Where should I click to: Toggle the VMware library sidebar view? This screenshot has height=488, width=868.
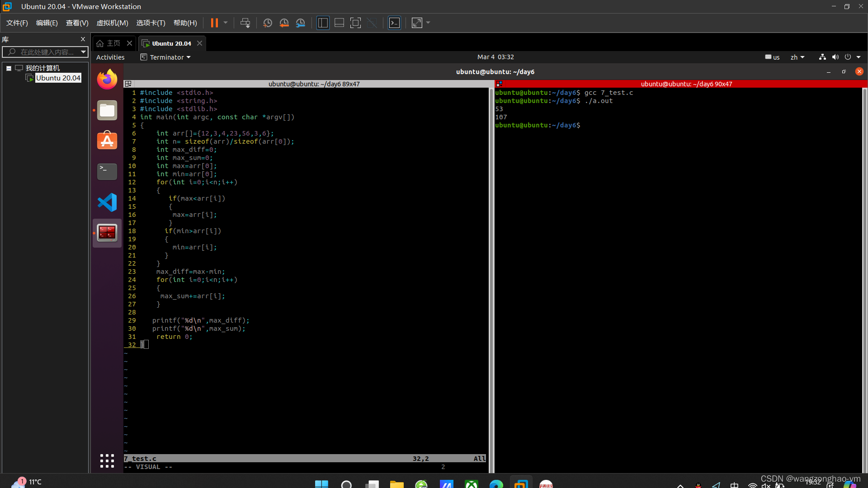pos(323,23)
